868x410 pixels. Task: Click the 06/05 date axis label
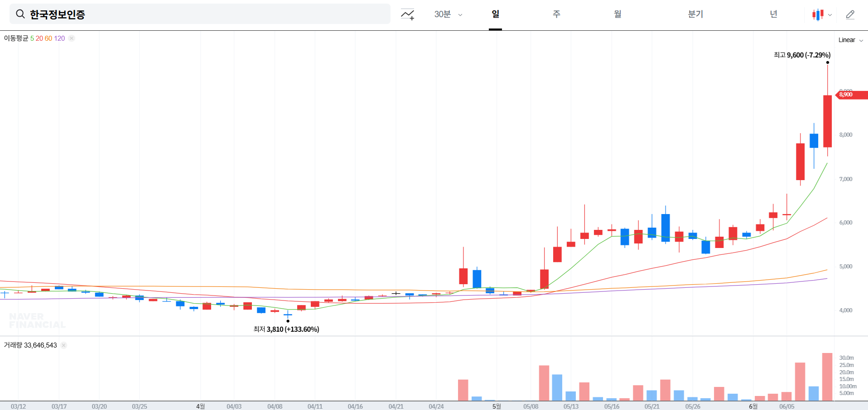(x=787, y=406)
